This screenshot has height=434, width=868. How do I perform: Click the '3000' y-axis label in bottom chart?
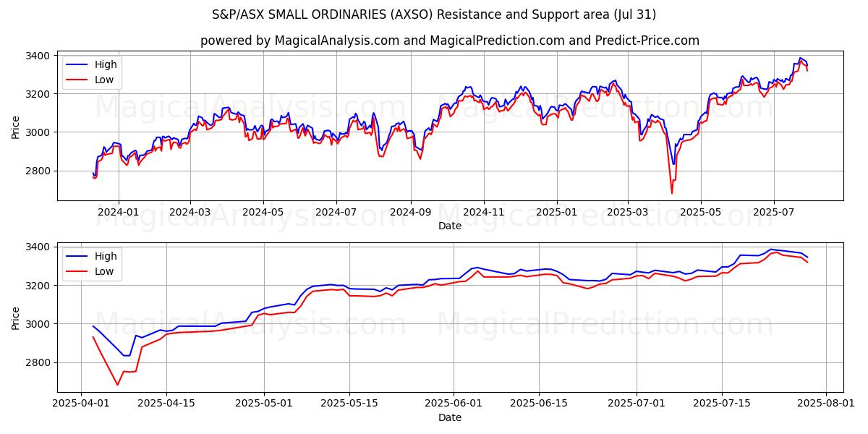(x=38, y=324)
